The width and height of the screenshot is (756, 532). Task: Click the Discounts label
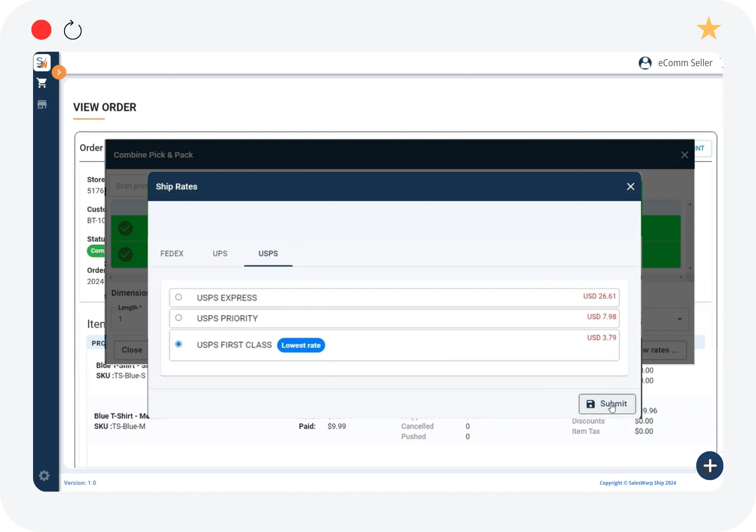coord(588,421)
